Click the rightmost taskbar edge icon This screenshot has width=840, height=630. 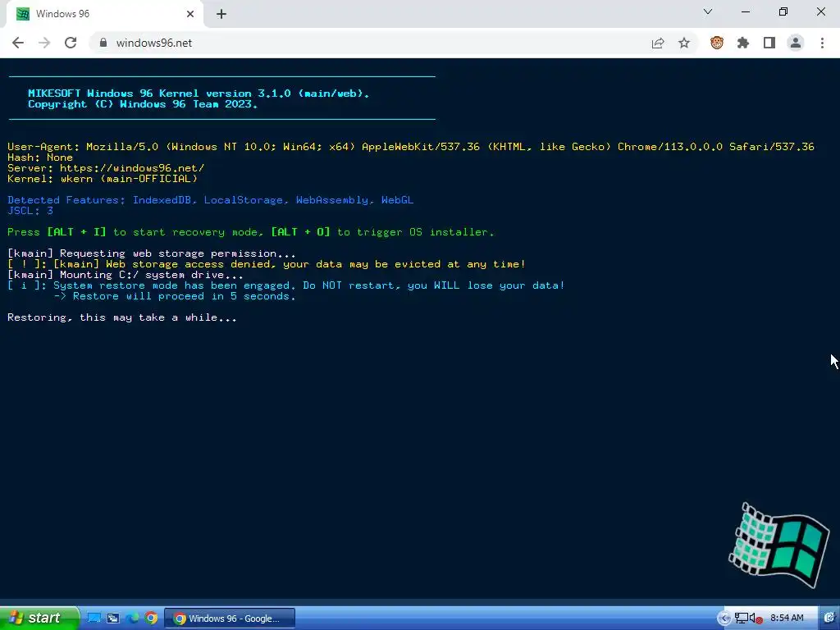pyautogui.click(x=829, y=619)
